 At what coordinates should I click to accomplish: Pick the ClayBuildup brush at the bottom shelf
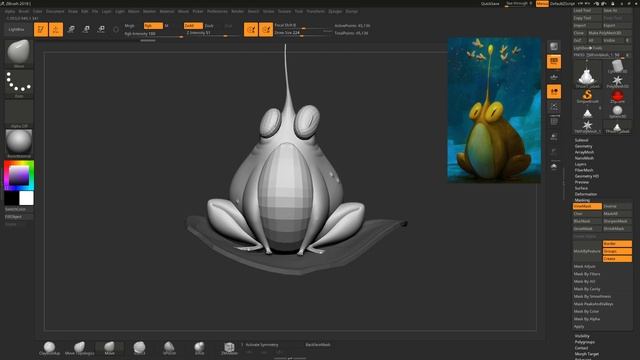49,348
